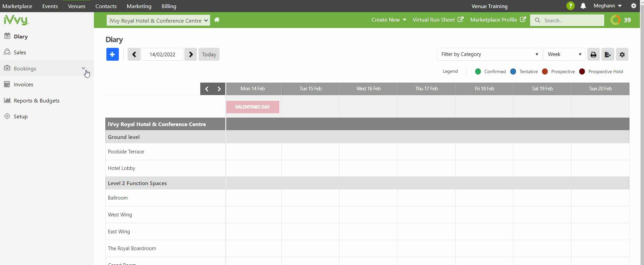Click the red Prospective legend dot
This screenshot has width=644, height=265.
(545, 71)
